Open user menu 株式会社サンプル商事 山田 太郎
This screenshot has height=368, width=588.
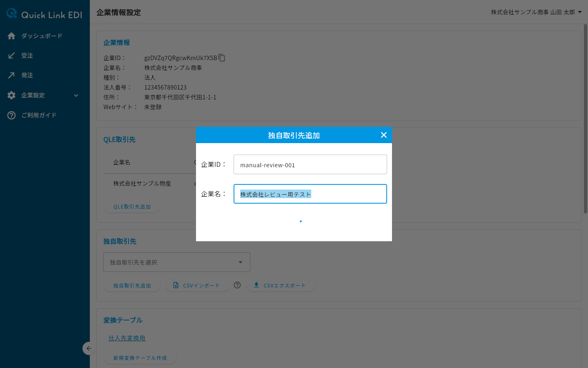[x=536, y=12]
